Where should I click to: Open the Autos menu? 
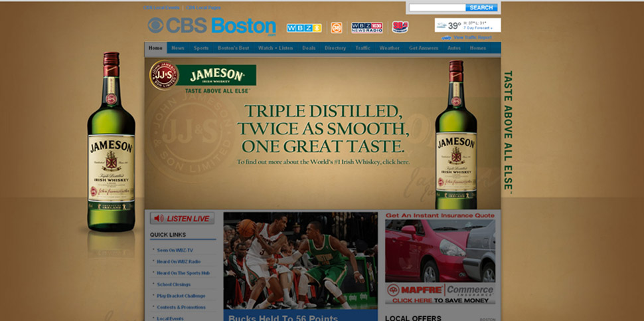(454, 48)
